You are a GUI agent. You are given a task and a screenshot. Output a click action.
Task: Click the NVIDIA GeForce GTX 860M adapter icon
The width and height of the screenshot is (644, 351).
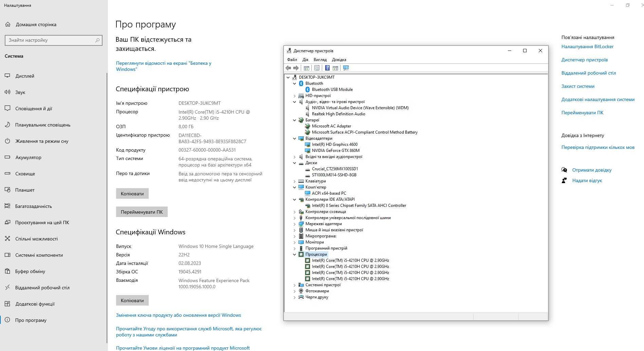(308, 151)
